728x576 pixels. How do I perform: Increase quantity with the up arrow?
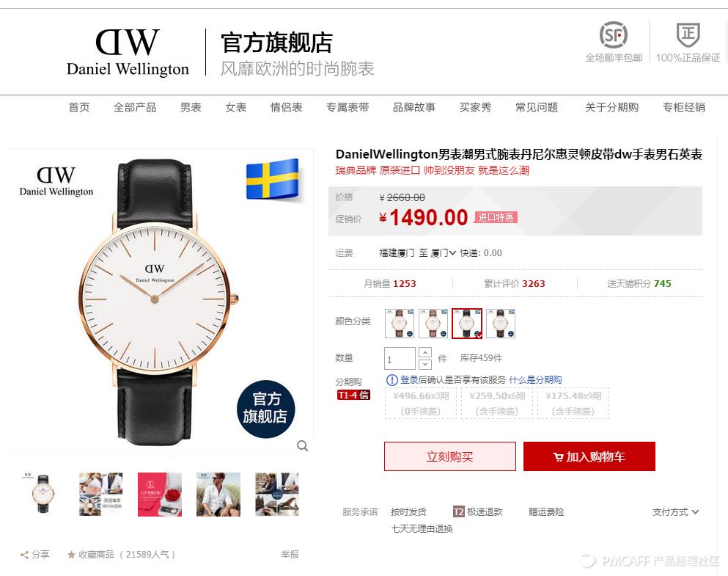424,352
